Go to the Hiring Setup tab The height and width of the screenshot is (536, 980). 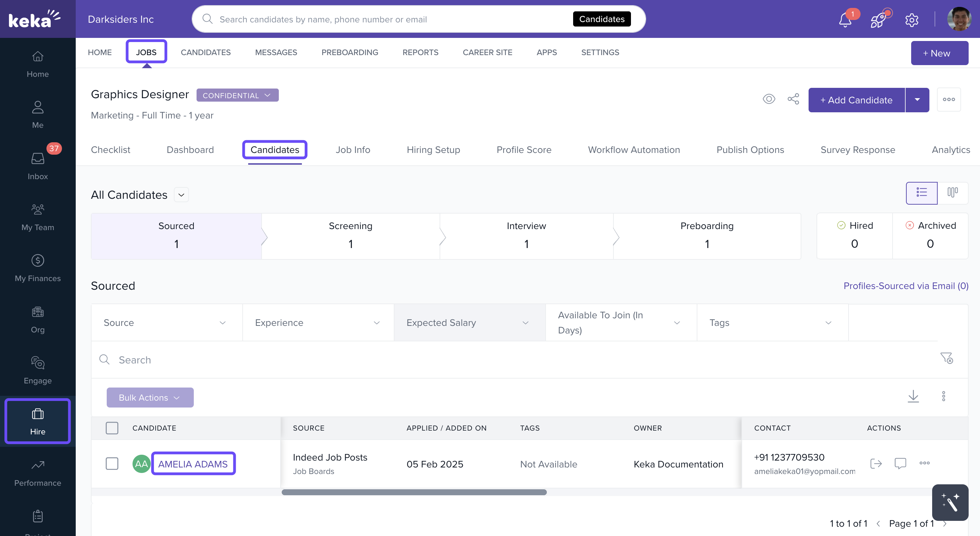pos(433,150)
